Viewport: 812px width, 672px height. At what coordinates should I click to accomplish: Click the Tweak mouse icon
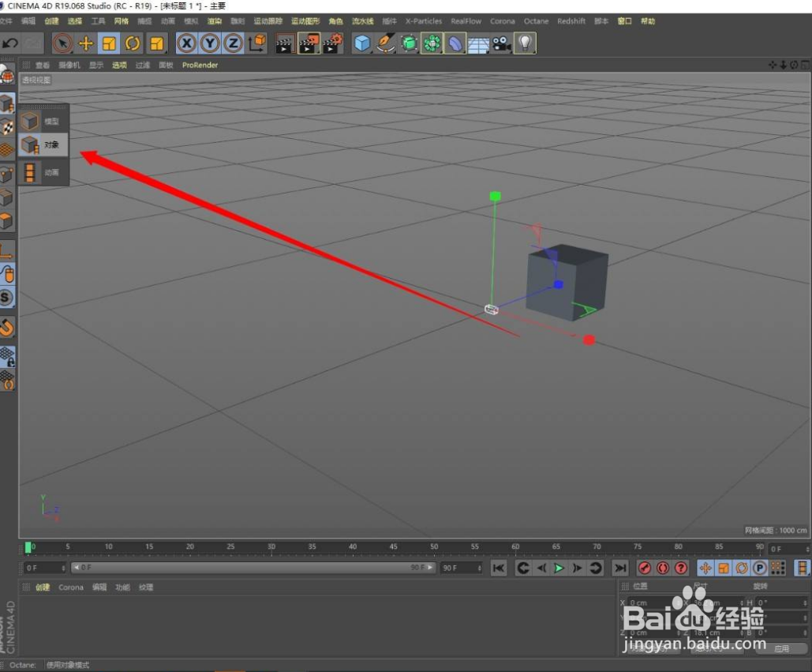point(7,274)
